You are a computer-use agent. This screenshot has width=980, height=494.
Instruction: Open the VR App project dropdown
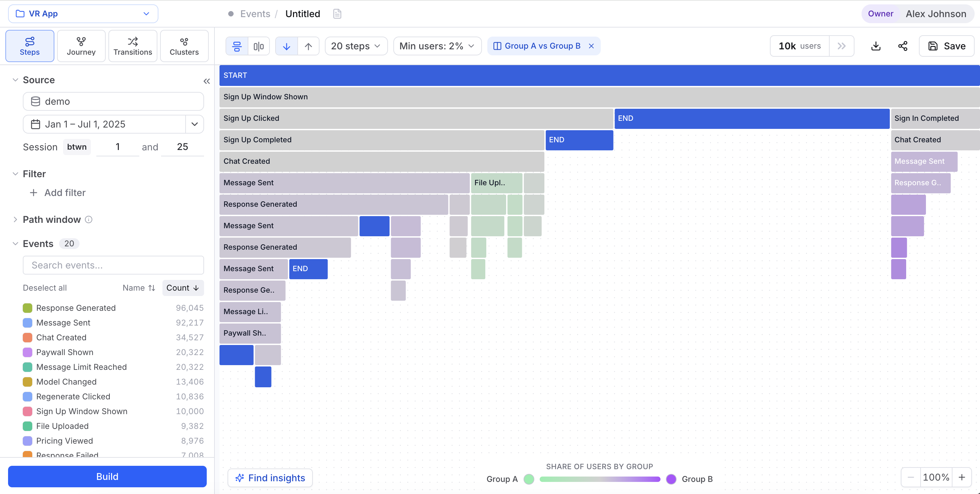point(83,14)
